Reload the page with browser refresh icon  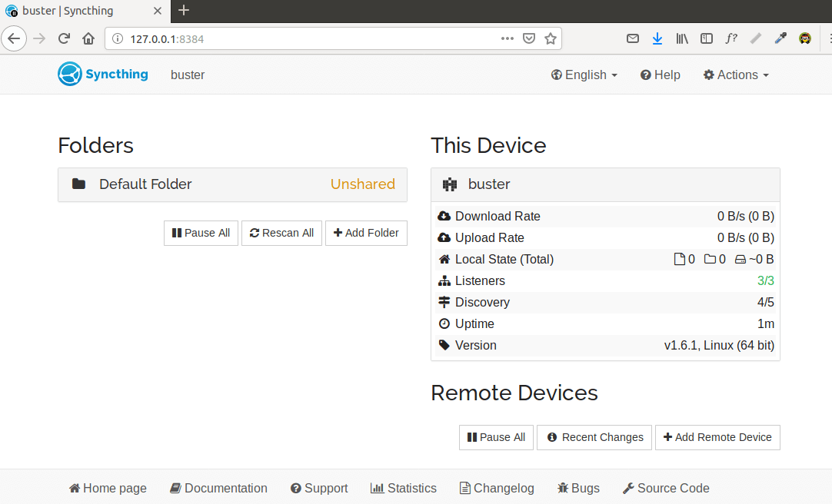point(65,38)
